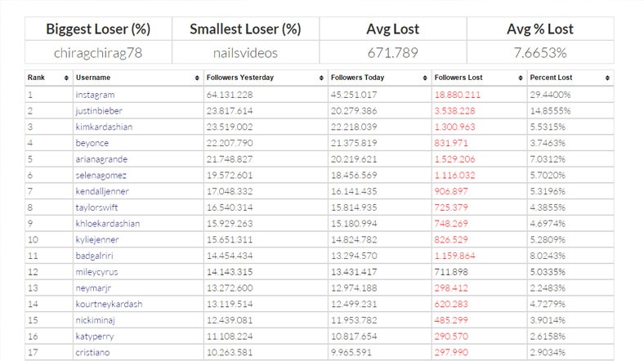The width and height of the screenshot is (644, 361).
Task: Click the katyperry username link
Action: click(95, 336)
